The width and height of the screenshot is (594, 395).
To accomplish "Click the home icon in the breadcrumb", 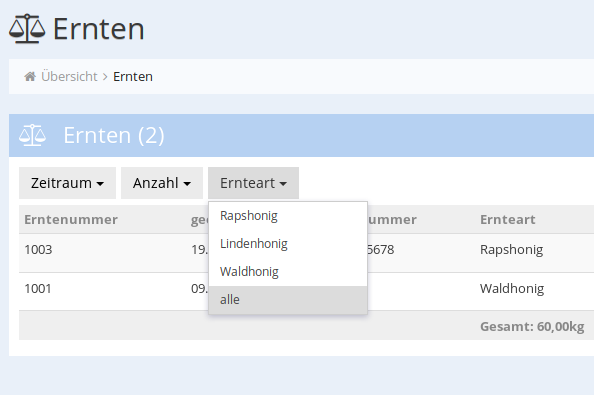I will (30, 77).
